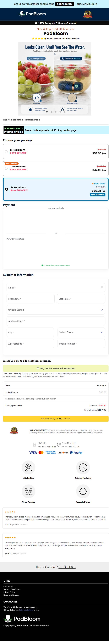Click the Extends Freshness clock icon
The height and width of the screenshot is (644, 109).
(83, 467)
